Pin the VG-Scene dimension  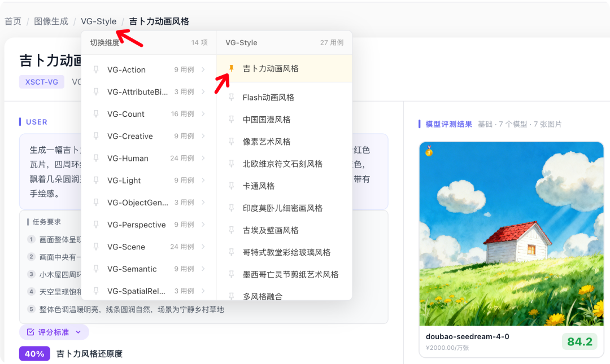point(97,247)
